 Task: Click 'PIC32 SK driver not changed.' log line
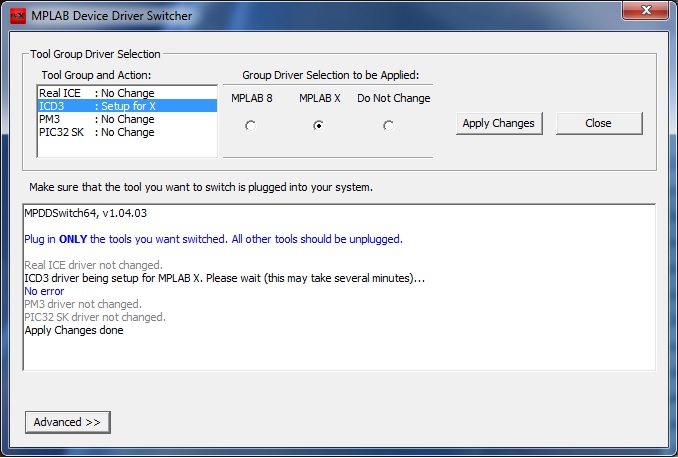tap(95, 317)
